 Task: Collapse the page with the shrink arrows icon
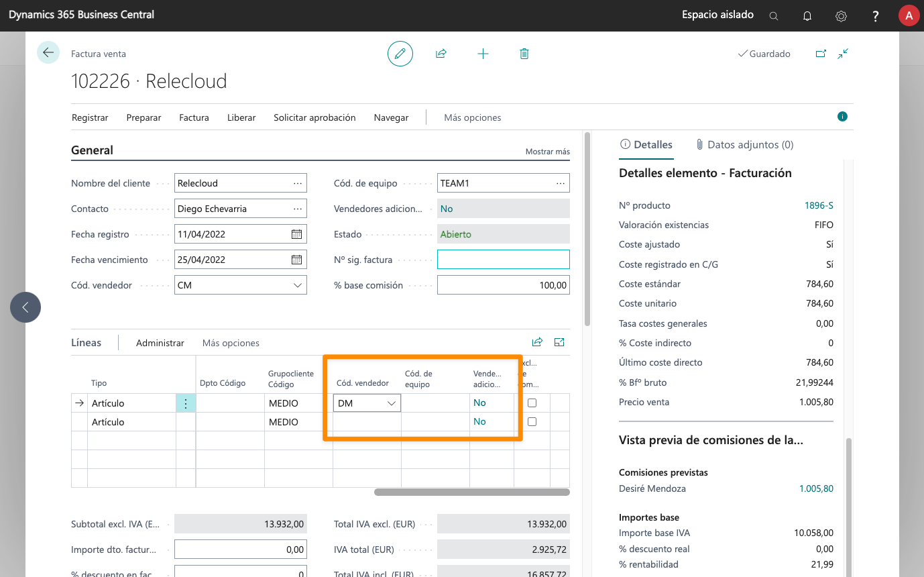(844, 54)
